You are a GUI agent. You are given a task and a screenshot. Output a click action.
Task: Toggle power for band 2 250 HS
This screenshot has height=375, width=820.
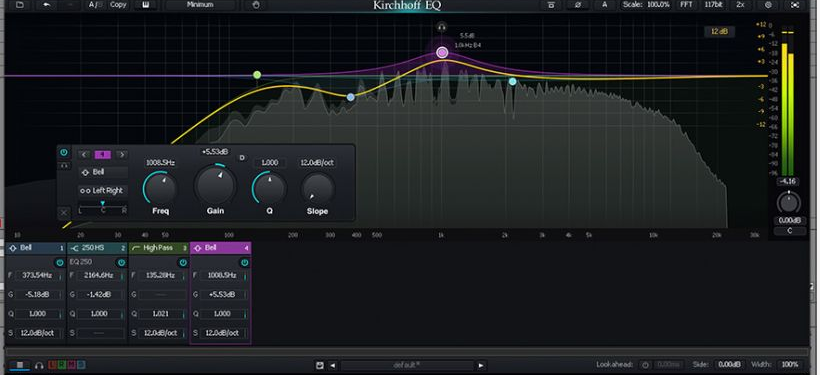121,263
